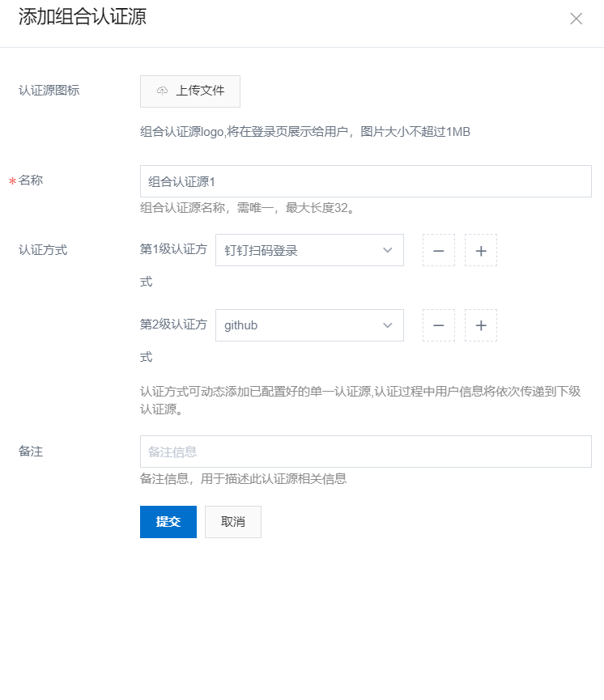Click the logo size hint mentioning 1MB
The image size is (604, 700).
point(305,132)
